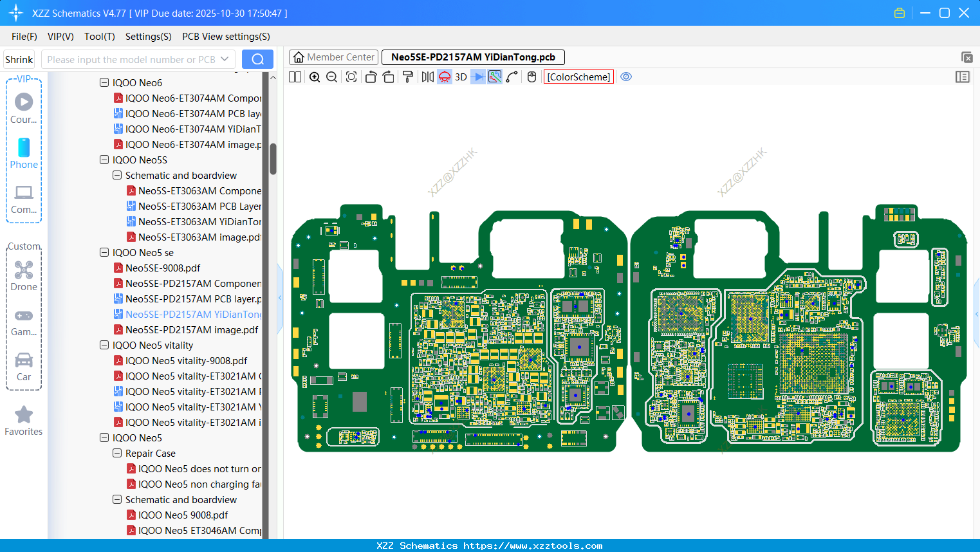Open the Tool menu
The width and height of the screenshot is (980, 552).
pos(99,37)
